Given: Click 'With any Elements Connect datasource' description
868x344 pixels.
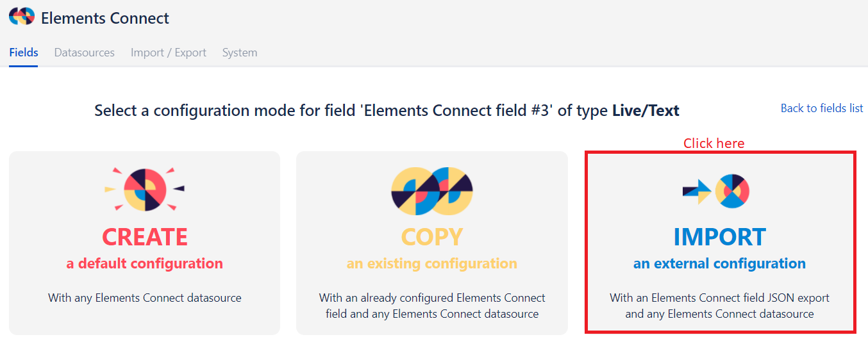Looking at the screenshot, I should click(x=145, y=298).
